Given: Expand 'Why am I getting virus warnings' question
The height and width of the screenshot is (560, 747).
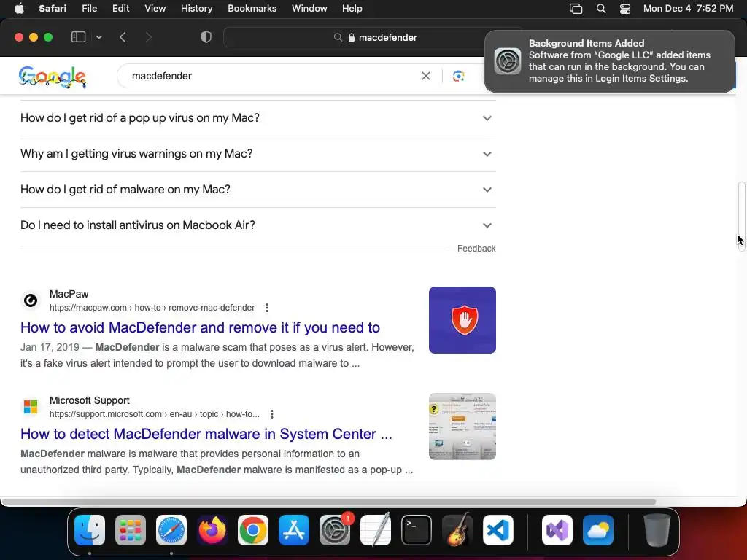Looking at the screenshot, I should pyautogui.click(x=258, y=154).
